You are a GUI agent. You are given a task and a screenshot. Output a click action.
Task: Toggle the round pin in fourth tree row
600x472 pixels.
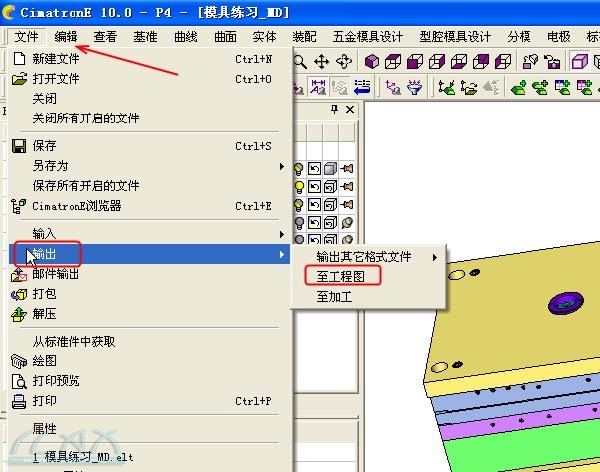click(x=347, y=222)
